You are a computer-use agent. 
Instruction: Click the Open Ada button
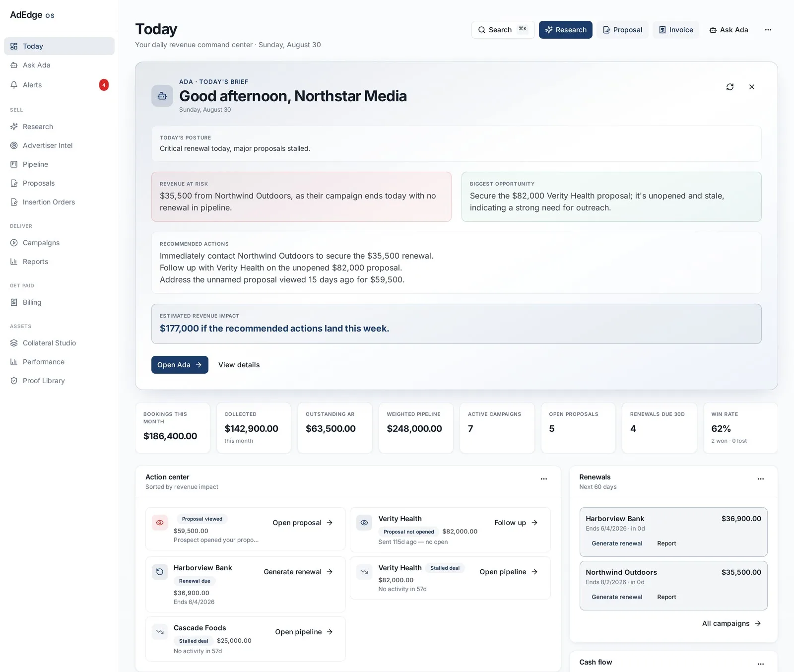180,365
